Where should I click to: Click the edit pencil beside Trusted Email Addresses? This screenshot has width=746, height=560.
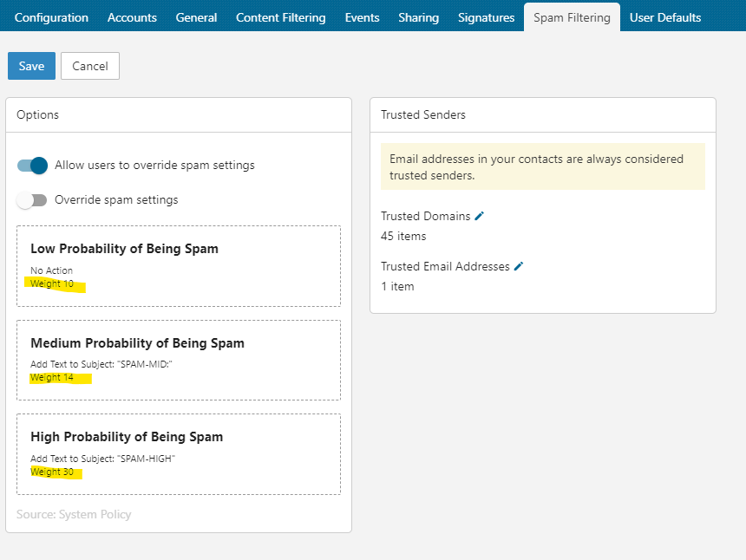click(519, 266)
